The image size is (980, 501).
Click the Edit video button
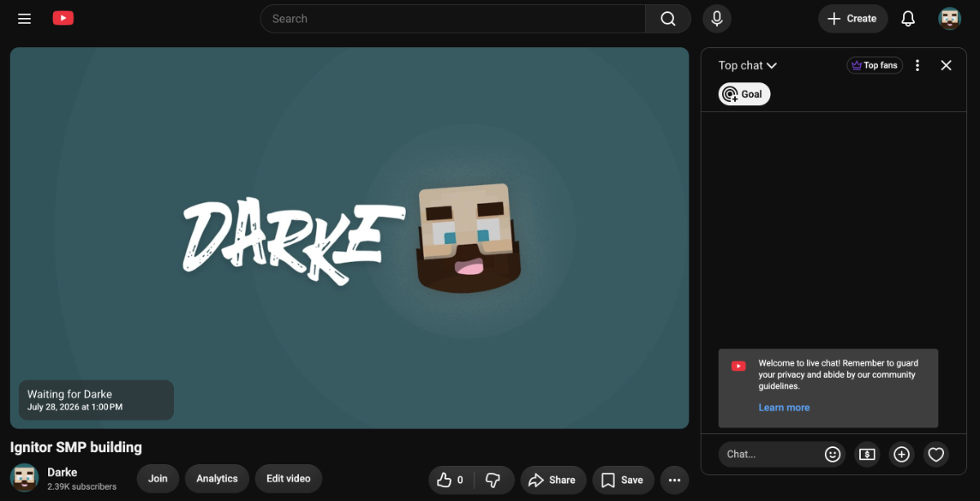click(288, 478)
